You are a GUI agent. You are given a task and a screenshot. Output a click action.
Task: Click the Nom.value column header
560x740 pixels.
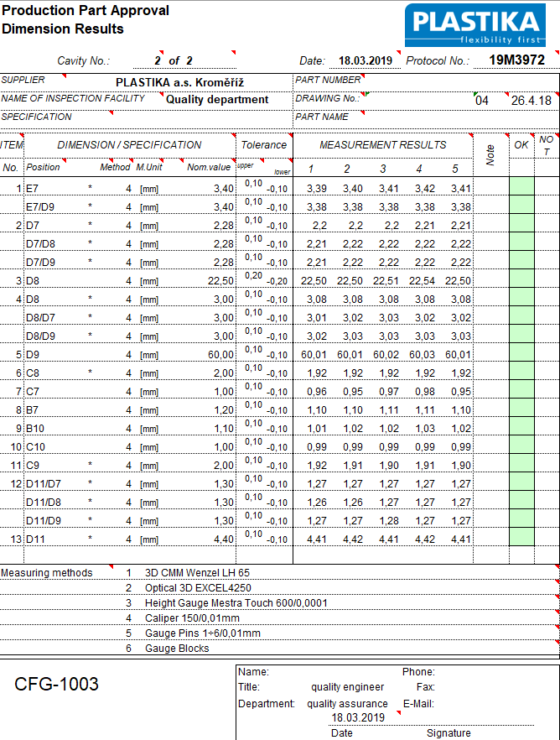point(209,167)
